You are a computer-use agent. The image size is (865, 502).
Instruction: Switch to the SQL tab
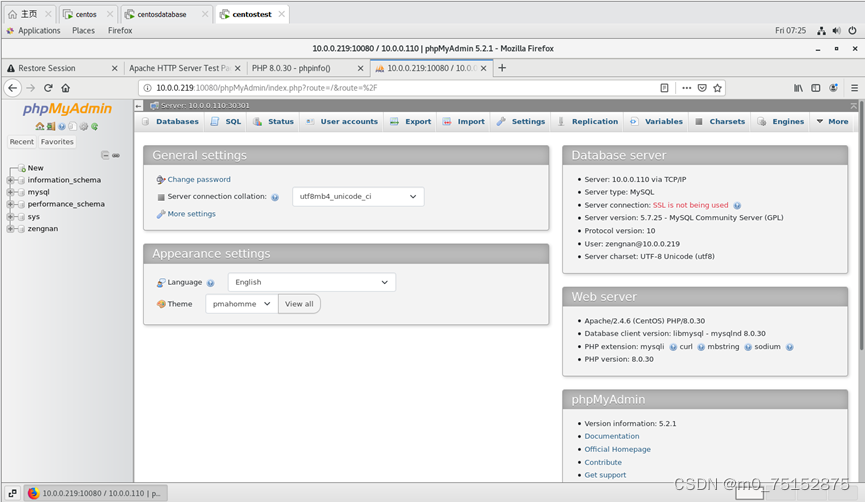click(226, 121)
